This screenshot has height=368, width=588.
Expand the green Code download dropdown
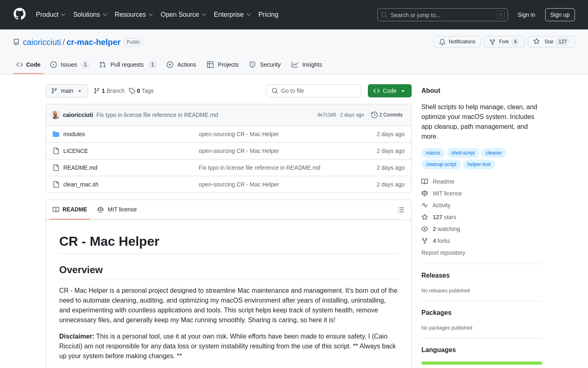390,91
